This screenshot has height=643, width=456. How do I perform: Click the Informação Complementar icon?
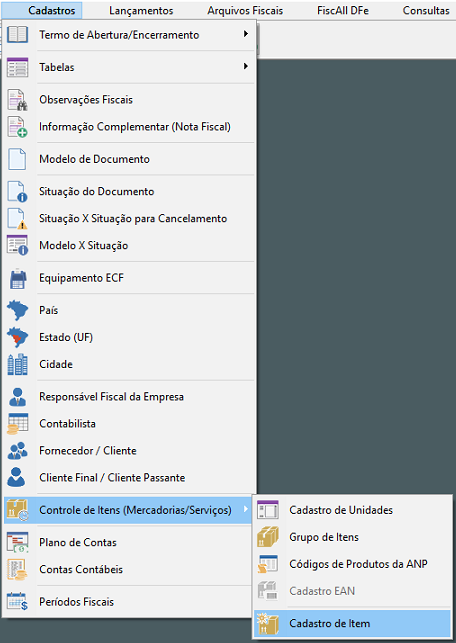[17, 127]
